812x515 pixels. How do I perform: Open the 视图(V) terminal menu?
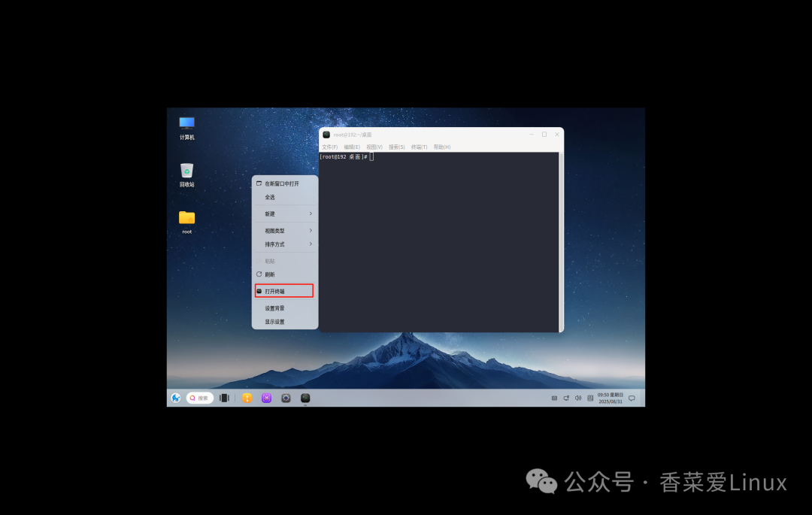coord(374,147)
